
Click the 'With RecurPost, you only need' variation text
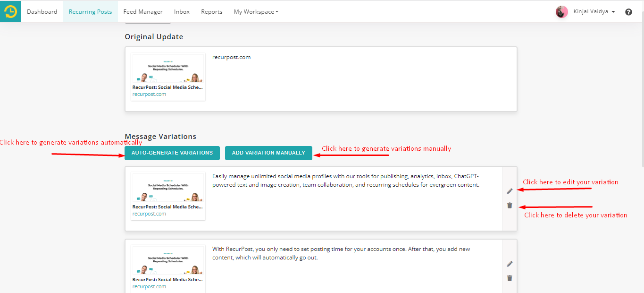[x=341, y=253]
